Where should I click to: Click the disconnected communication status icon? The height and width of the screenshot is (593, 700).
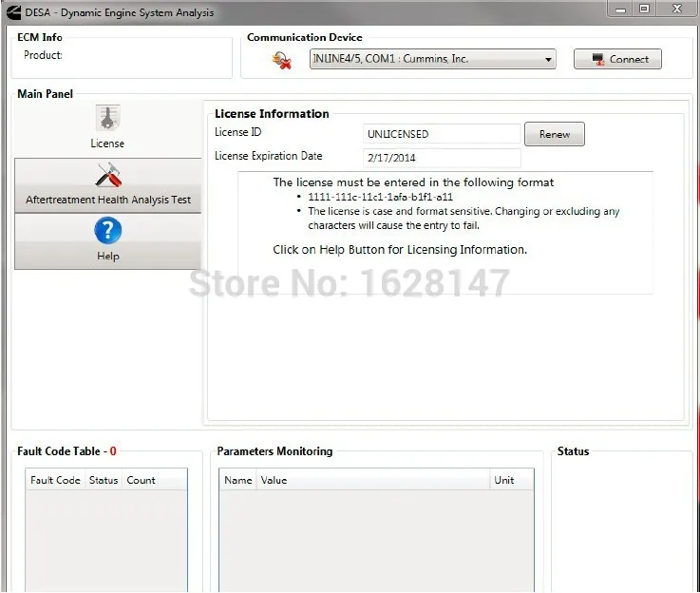[282, 60]
